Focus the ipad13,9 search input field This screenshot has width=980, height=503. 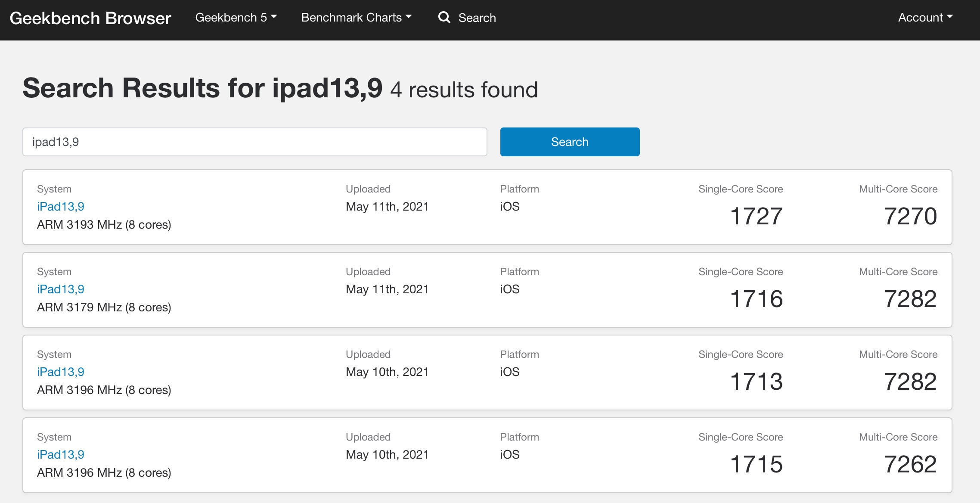coord(254,142)
